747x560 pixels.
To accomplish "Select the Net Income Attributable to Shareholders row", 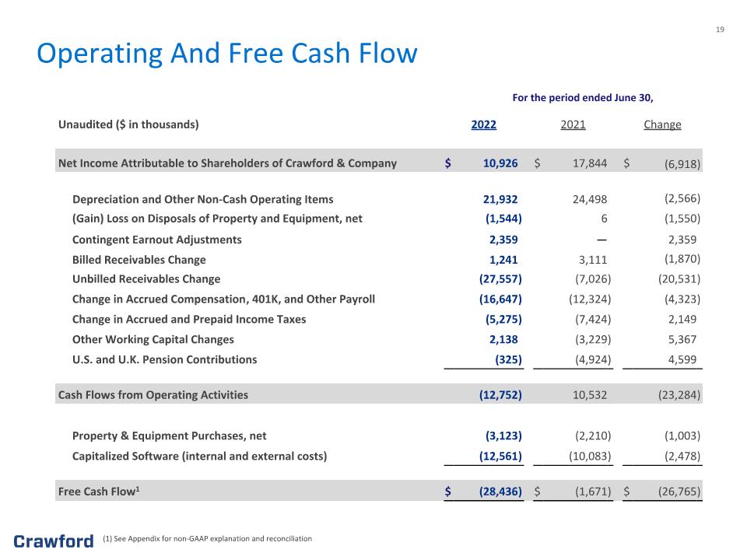I will 379,163.
